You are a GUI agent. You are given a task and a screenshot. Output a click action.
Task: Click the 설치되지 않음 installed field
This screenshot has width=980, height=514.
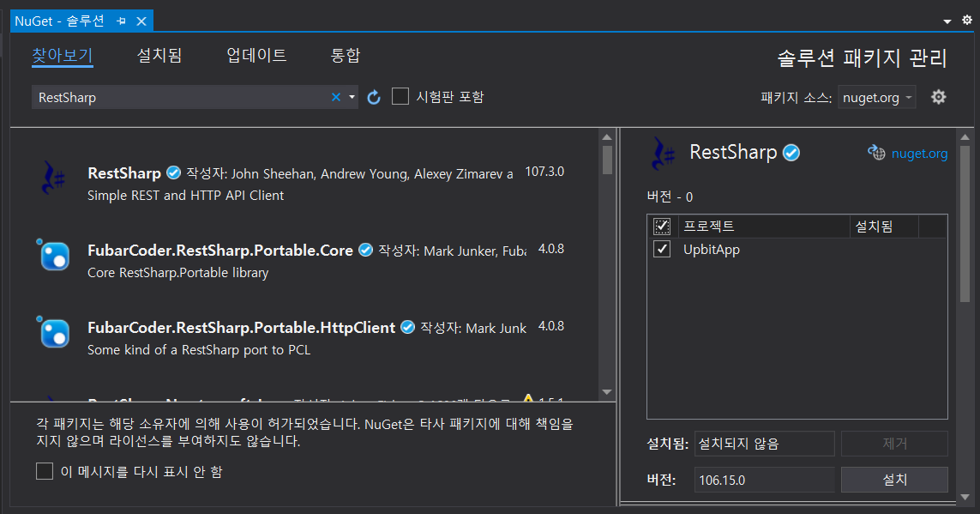tap(764, 444)
